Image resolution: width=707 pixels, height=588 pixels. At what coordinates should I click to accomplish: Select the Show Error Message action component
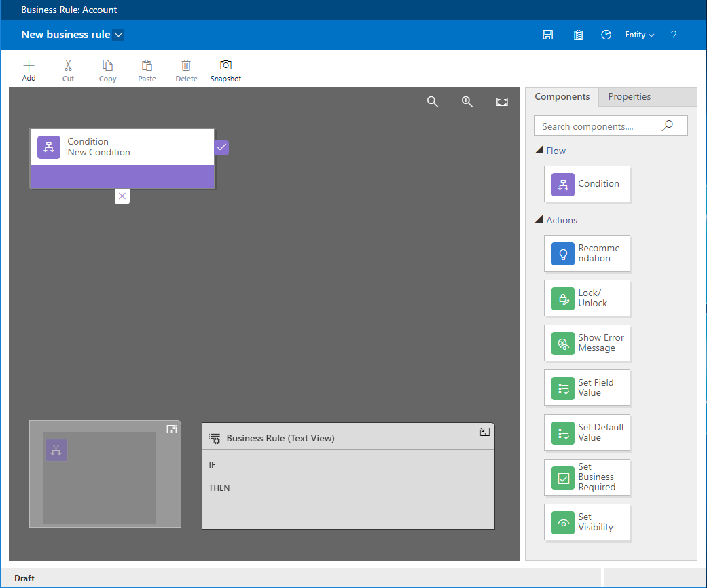coord(587,343)
